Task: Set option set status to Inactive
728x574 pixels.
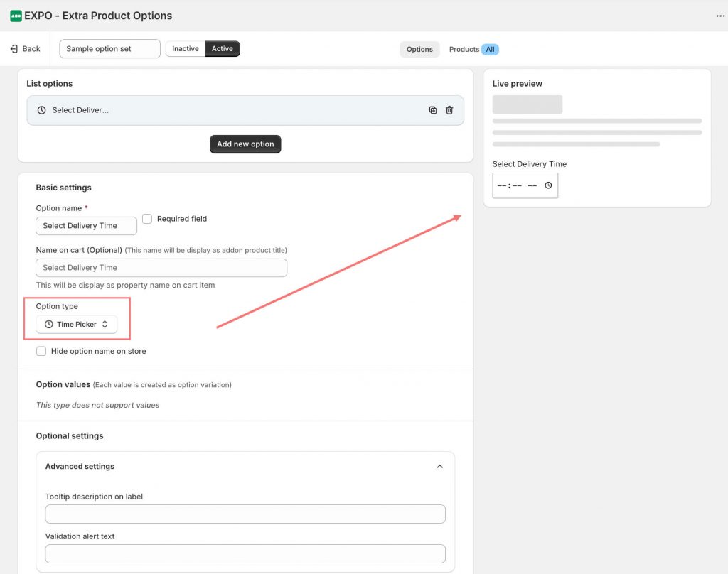Action: click(185, 49)
